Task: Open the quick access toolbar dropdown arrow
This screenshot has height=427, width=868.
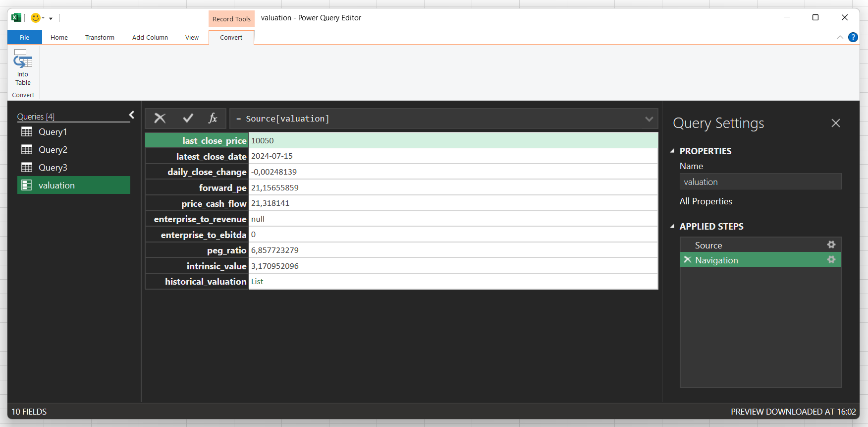Action: pos(51,18)
